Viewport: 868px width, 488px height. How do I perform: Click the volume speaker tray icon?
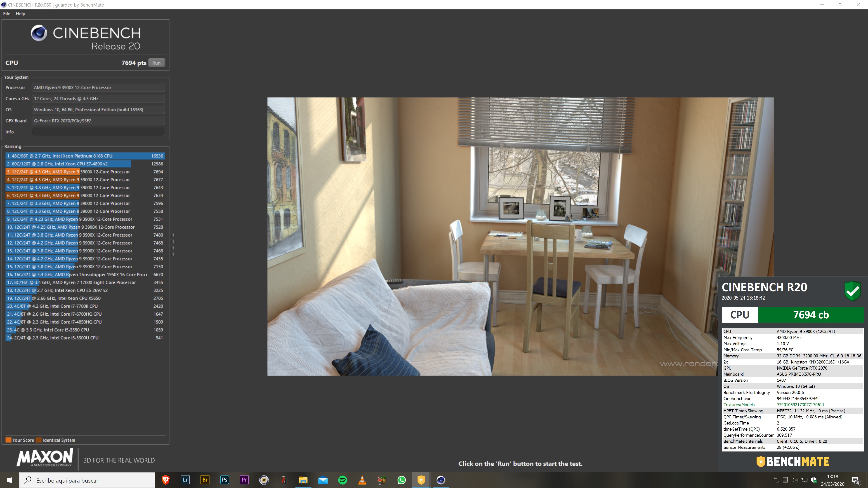[x=794, y=480]
